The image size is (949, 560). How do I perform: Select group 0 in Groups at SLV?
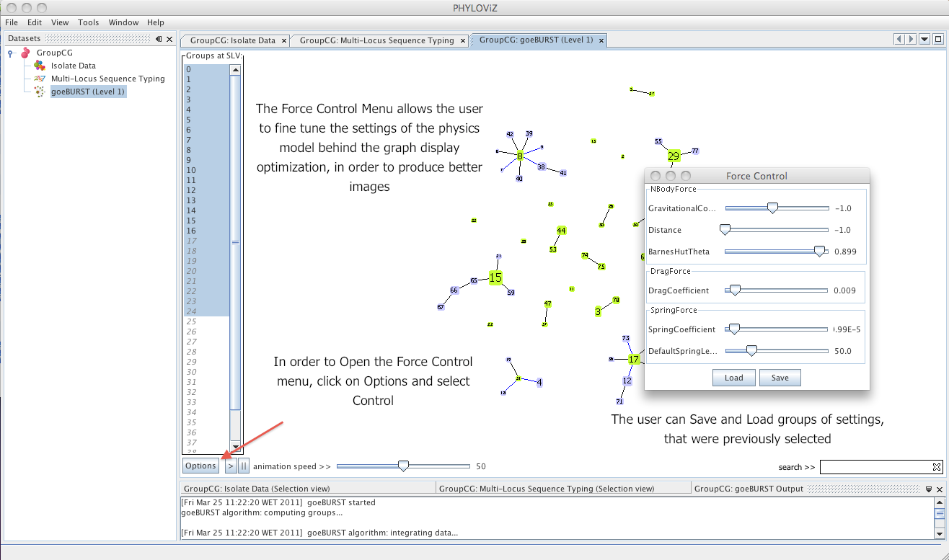206,70
